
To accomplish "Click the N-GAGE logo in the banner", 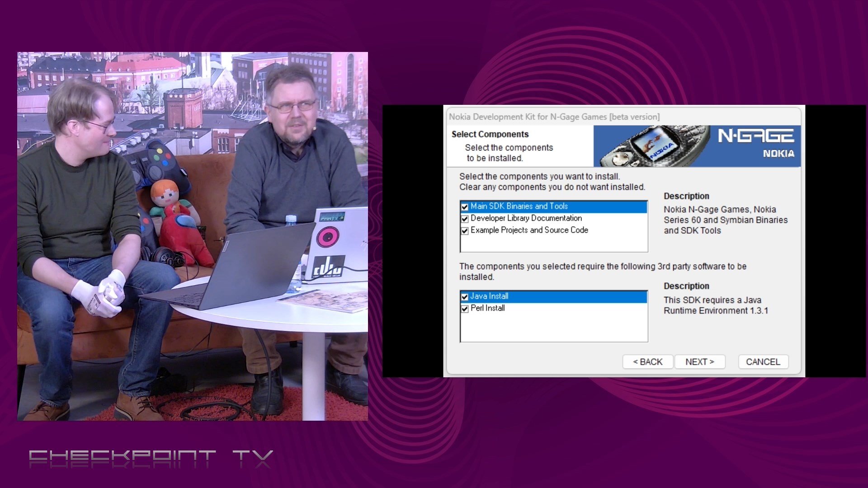I will pyautogui.click(x=756, y=136).
